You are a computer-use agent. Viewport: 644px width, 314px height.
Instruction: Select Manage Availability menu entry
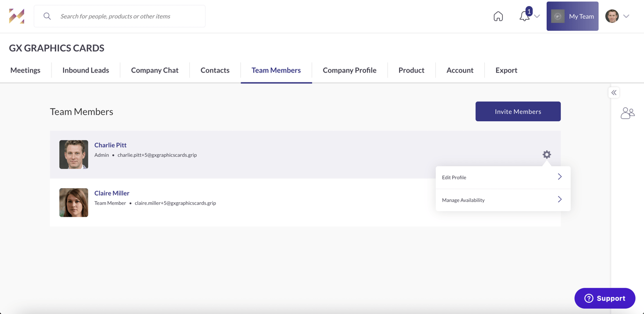(x=463, y=200)
